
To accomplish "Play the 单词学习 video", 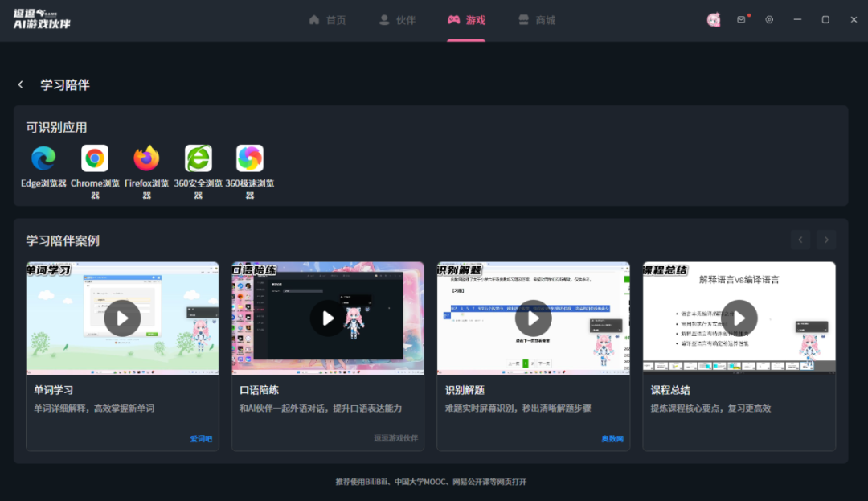I will click(x=122, y=318).
